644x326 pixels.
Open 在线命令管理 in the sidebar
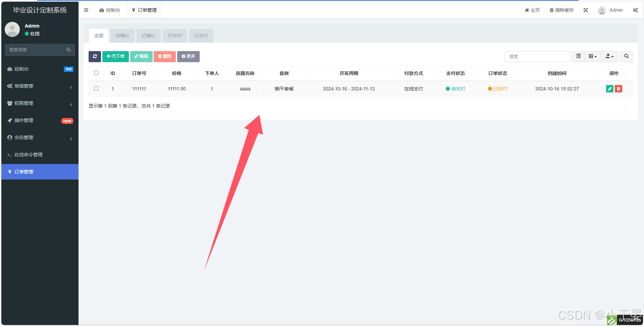pyautogui.click(x=40, y=155)
